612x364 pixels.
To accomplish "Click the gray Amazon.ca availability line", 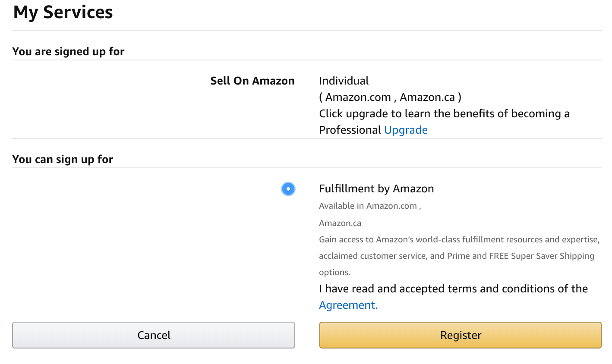I will pyautogui.click(x=340, y=223).
